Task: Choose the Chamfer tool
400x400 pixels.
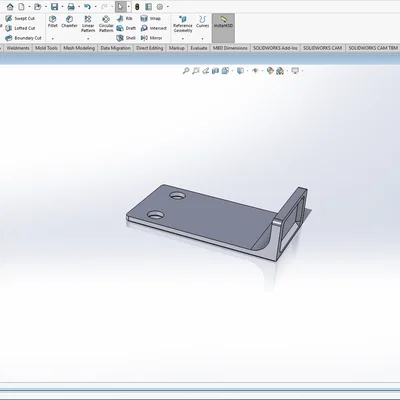Action: coord(69,21)
